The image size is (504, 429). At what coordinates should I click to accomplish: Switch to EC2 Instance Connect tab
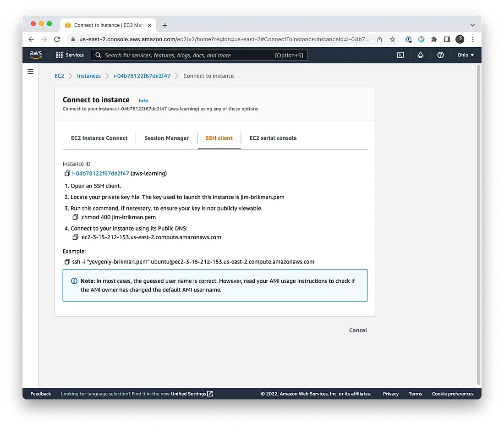click(x=99, y=138)
